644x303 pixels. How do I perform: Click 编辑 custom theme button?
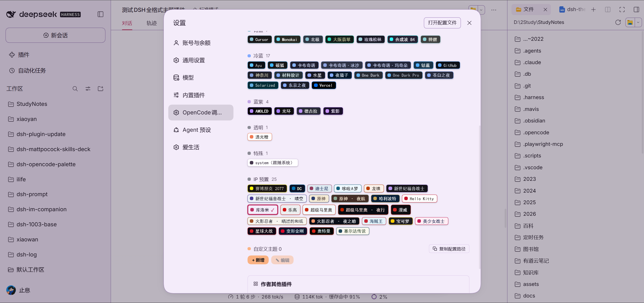(x=282, y=260)
